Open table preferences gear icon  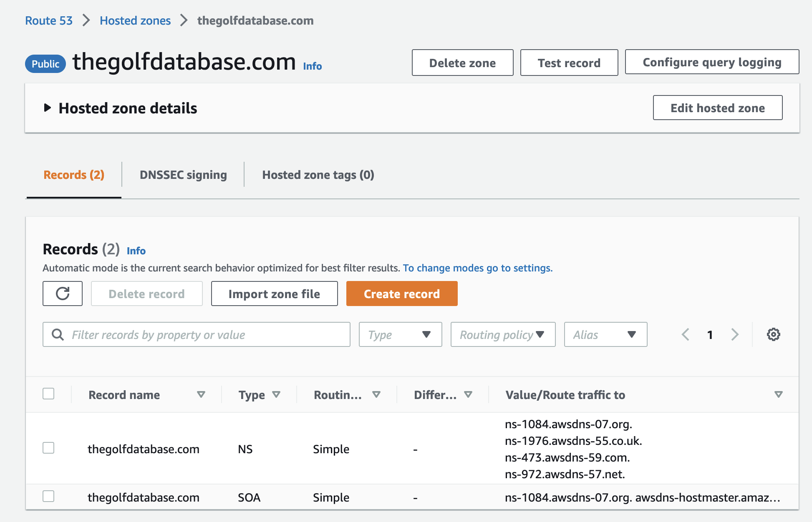click(773, 334)
